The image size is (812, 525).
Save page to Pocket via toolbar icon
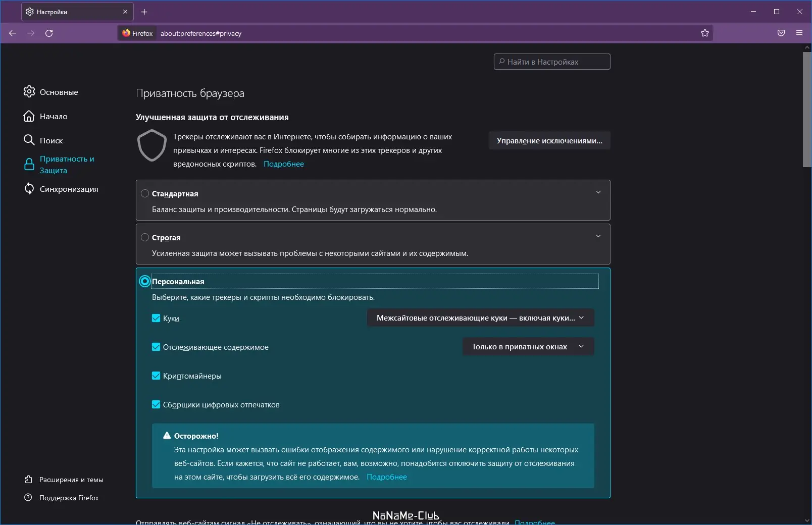coord(781,33)
